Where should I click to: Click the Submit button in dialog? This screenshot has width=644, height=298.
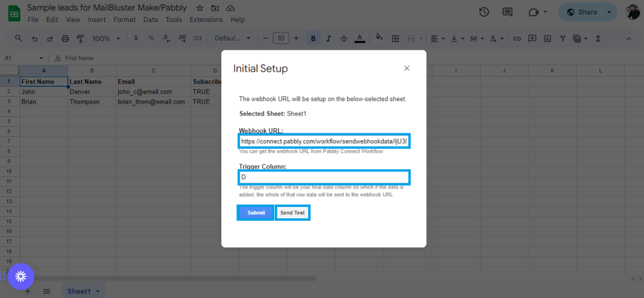tap(256, 212)
